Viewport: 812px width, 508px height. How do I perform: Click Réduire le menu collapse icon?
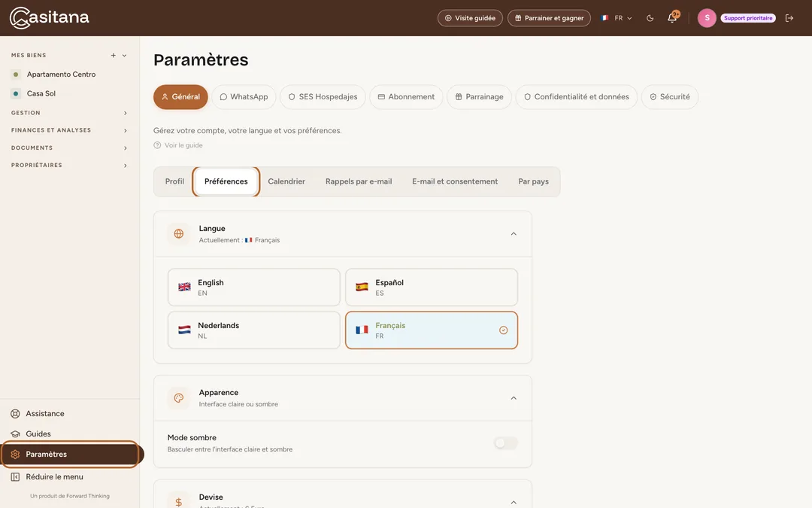tap(16, 477)
